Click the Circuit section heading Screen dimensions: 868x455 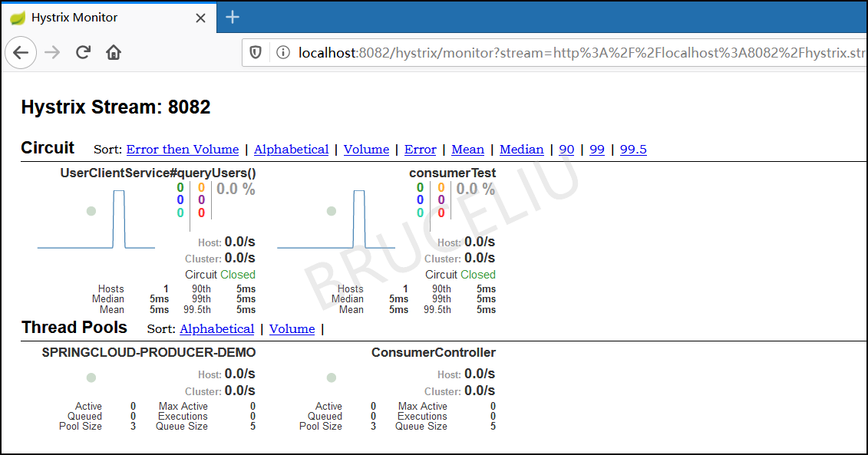point(48,148)
